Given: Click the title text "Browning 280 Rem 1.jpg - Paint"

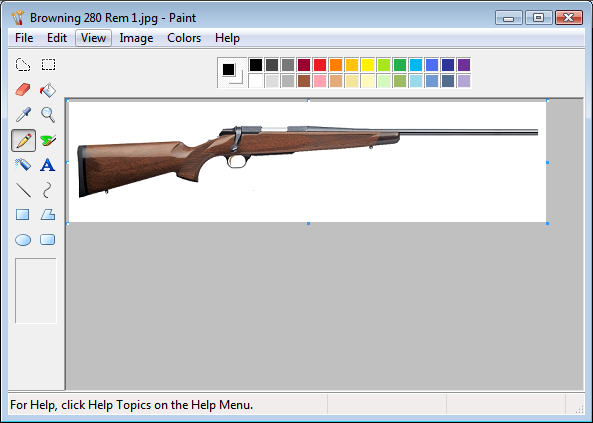Looking at the screenshot, I should [x=113, y=18].
